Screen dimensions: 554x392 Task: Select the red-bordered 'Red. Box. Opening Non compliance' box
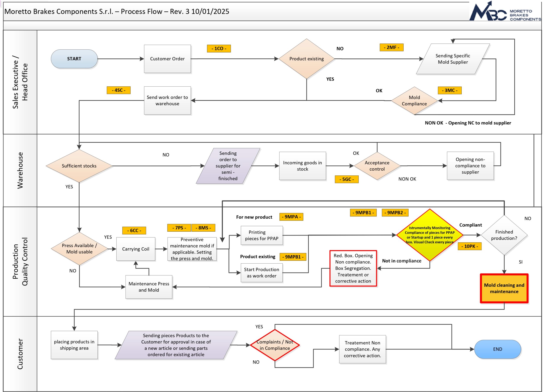coord(353,268)
